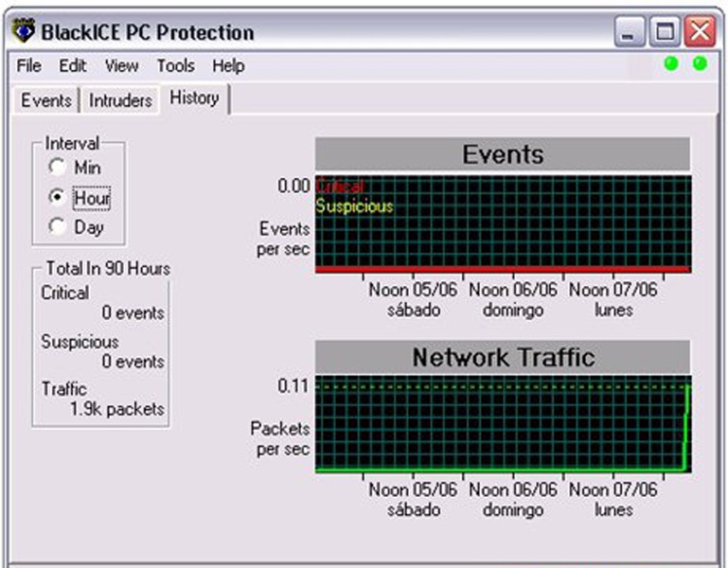Click the Traffic label in totals box
728x568 pixels.
click(64, 389)
